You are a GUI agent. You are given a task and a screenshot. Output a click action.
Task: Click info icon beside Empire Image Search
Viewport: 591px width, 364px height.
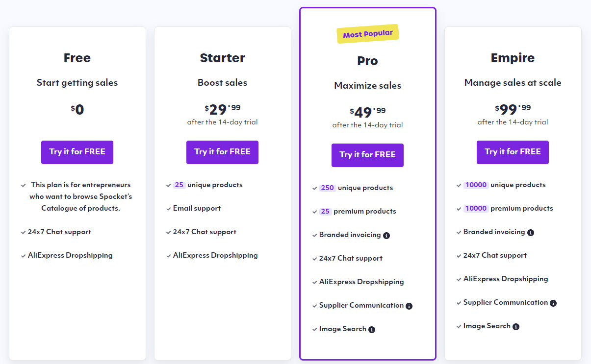tap(516, 327)
